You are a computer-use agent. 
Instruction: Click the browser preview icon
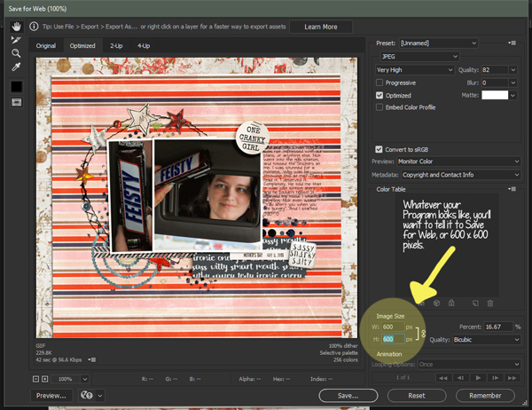pyautogui.click(x=87, y=396)
